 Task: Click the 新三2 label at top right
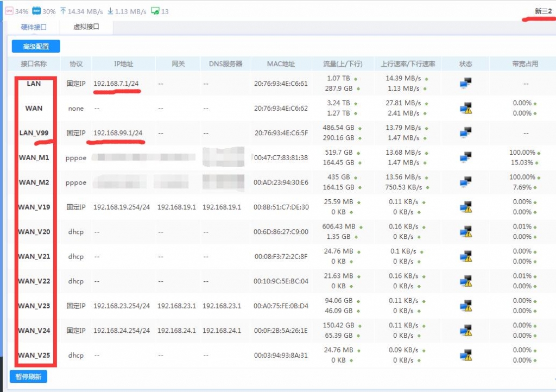click(x=543, y=11)
